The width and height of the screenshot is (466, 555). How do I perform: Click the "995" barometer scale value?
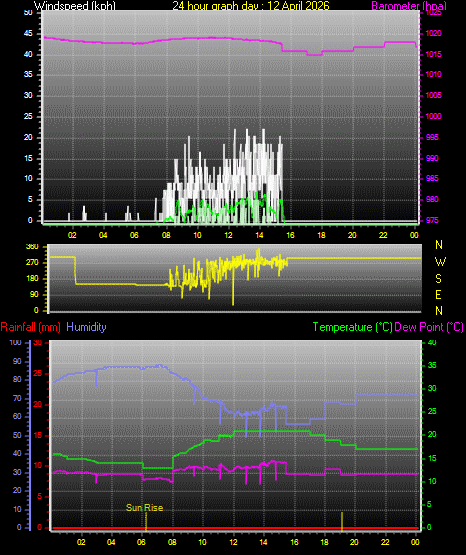[x=432, y=137]
